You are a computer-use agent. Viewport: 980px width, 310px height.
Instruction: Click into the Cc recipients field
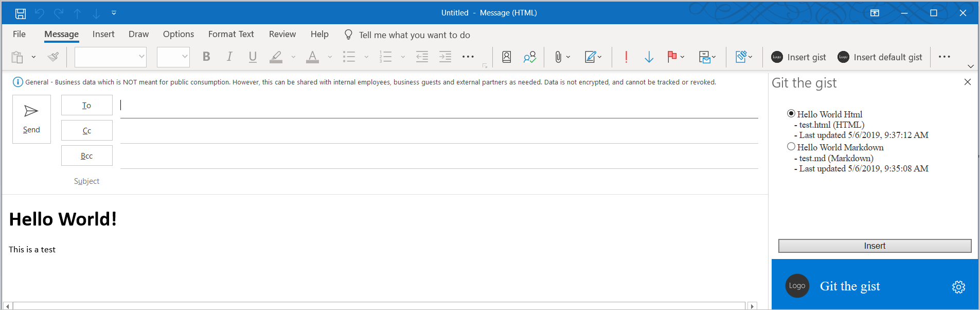coord(439,131)
